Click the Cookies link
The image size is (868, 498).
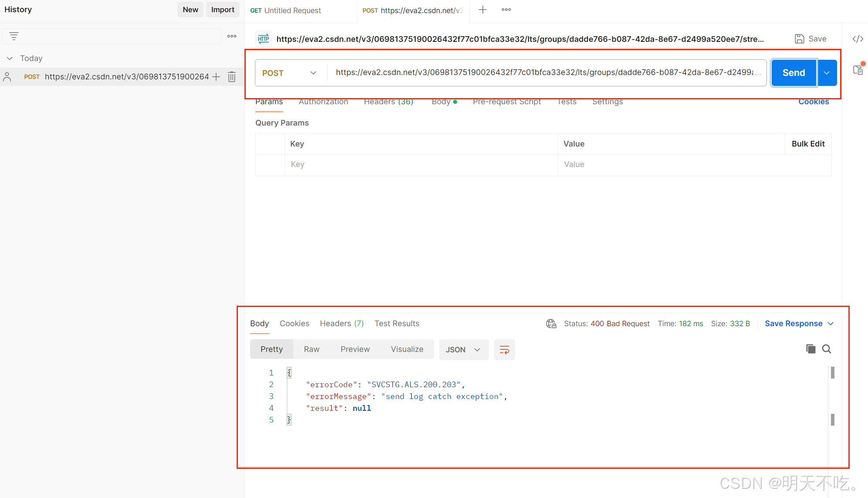pyautogui.click(x=814, y=102)
